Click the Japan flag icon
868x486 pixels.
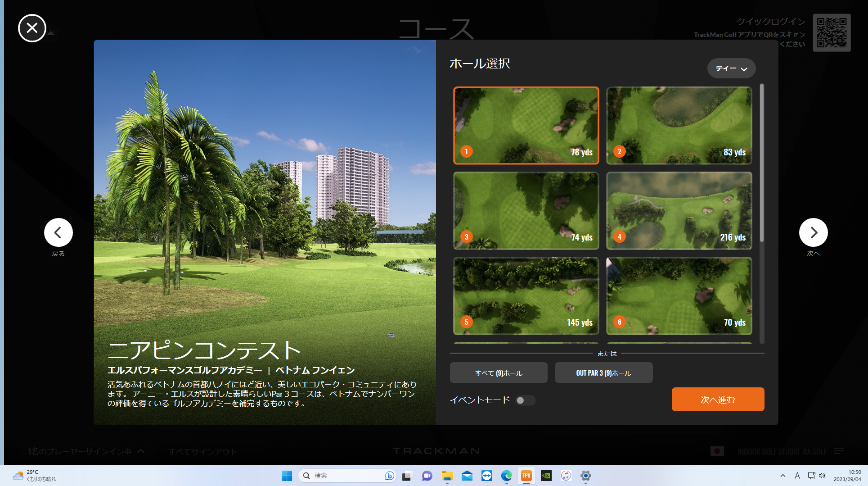pos(717,451)
